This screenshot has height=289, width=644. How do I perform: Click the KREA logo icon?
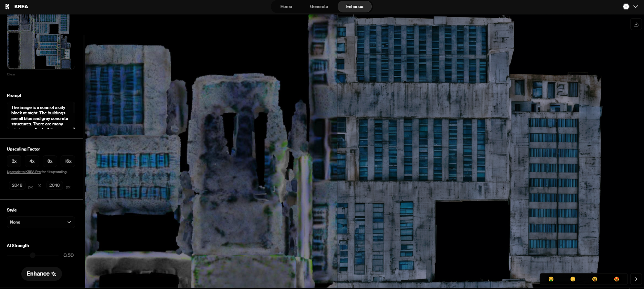tap(8, 7)
